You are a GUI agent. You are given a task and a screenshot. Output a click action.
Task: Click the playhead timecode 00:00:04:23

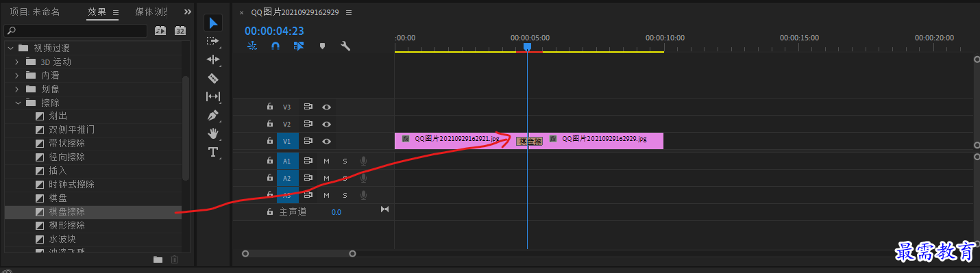coord(274,31)
